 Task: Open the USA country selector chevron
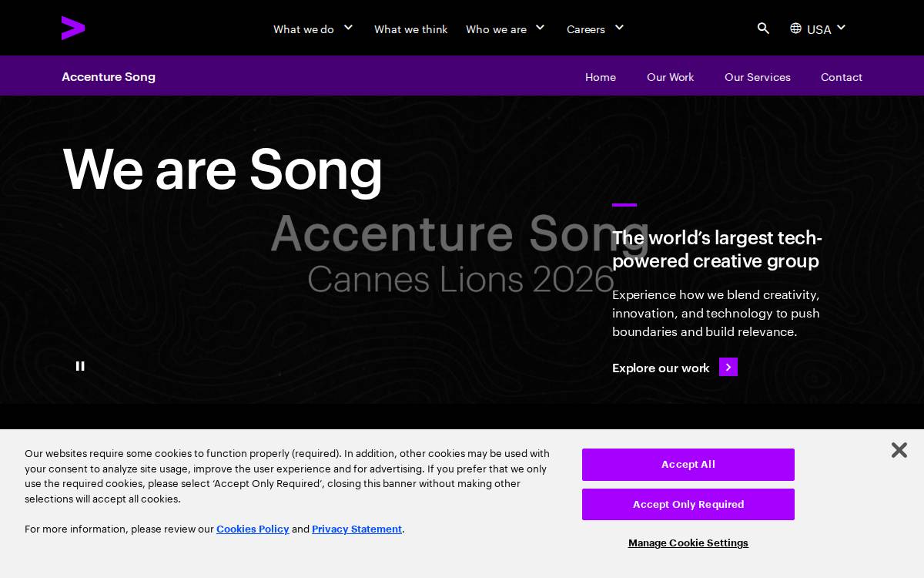coord(841,28)
